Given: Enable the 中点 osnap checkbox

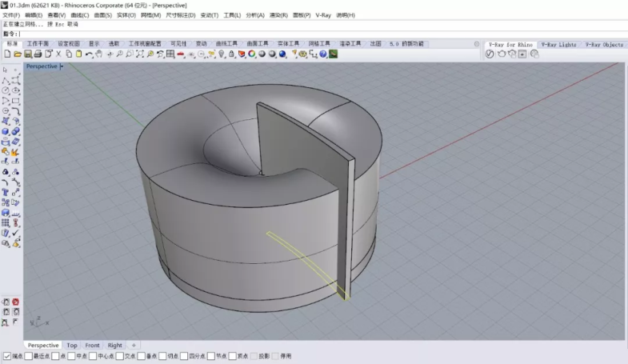Looking at the screenshot, I should (70, 356).
